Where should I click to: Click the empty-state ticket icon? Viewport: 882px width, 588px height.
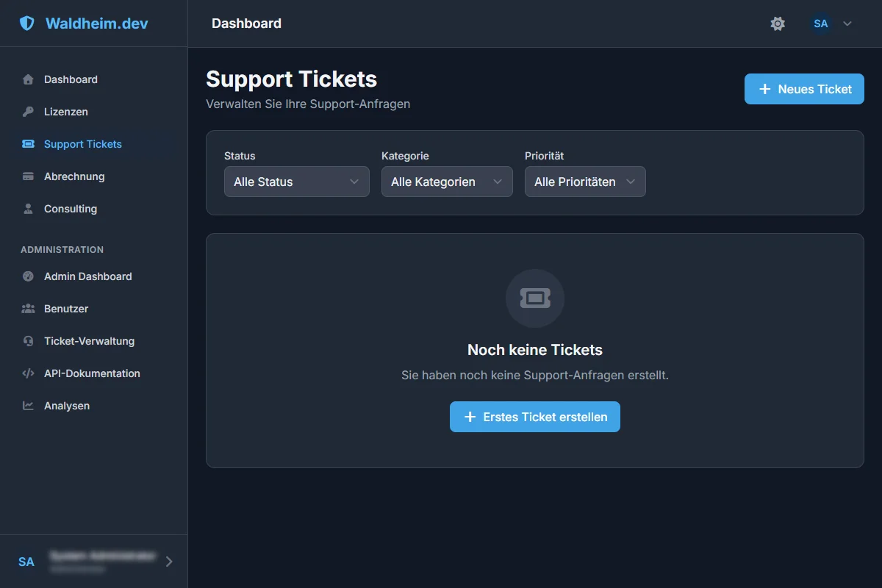pyautogui.click(x=535, y=298)
